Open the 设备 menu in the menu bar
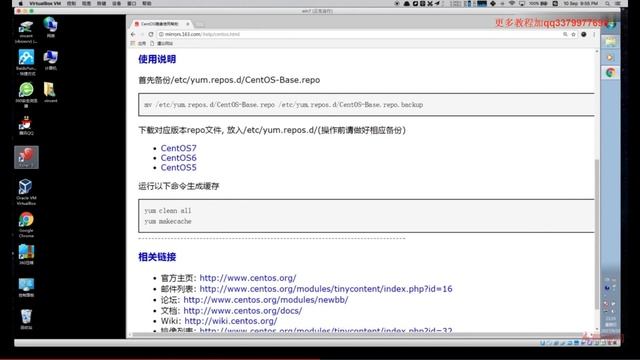Screen dimensions: 640x360 coord(116,3)
